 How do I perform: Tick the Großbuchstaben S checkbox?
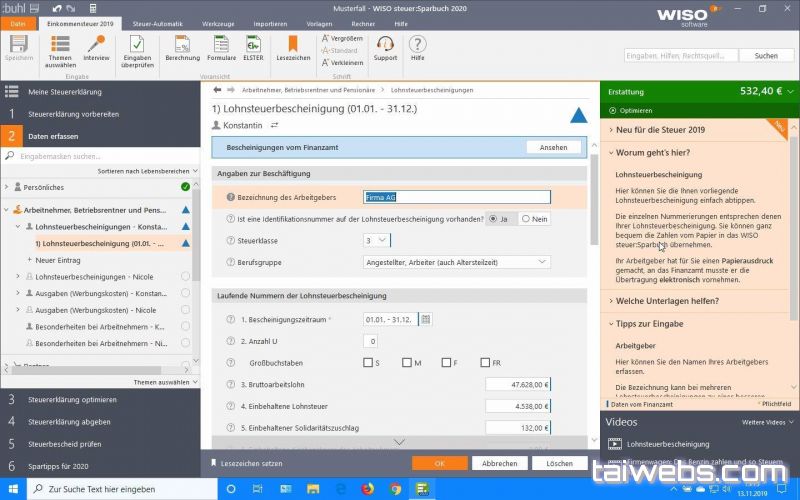[368, 362]
